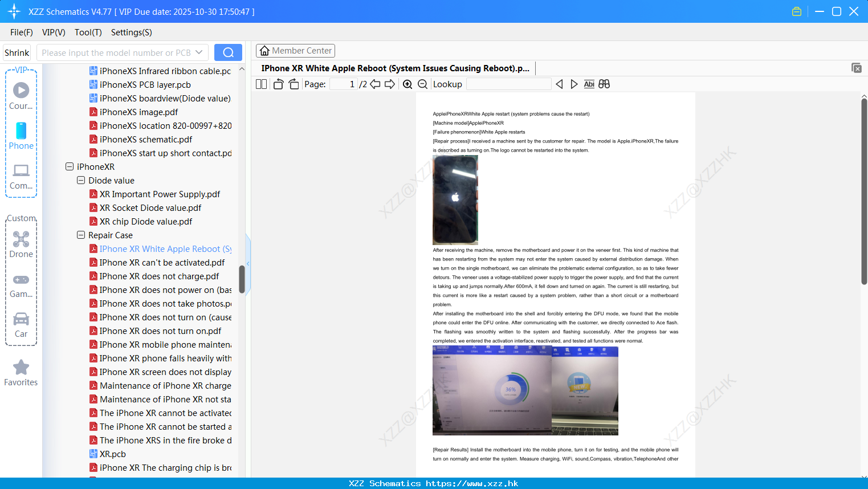Viewport: 868px width, 489px height.
Task: Open the Game console category
Action: [21, 285]
